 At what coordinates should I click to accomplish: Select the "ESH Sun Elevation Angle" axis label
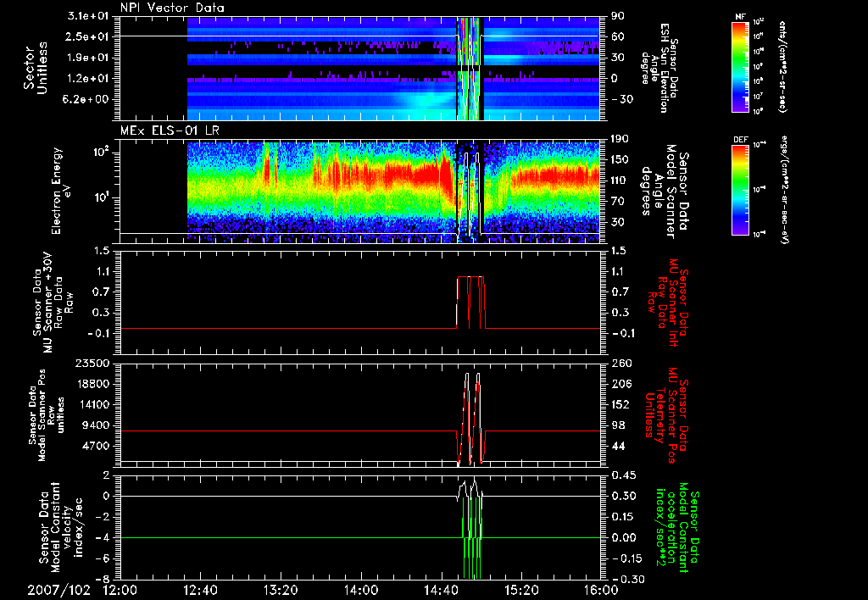(659, 68)
